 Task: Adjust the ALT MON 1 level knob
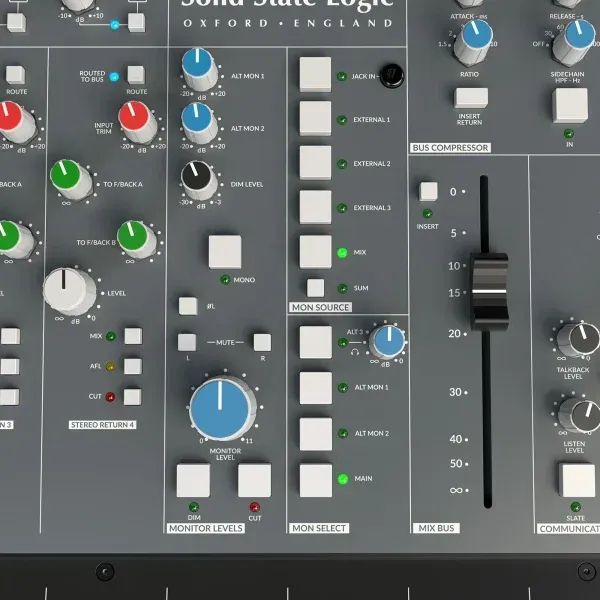[x=199, y=69]
